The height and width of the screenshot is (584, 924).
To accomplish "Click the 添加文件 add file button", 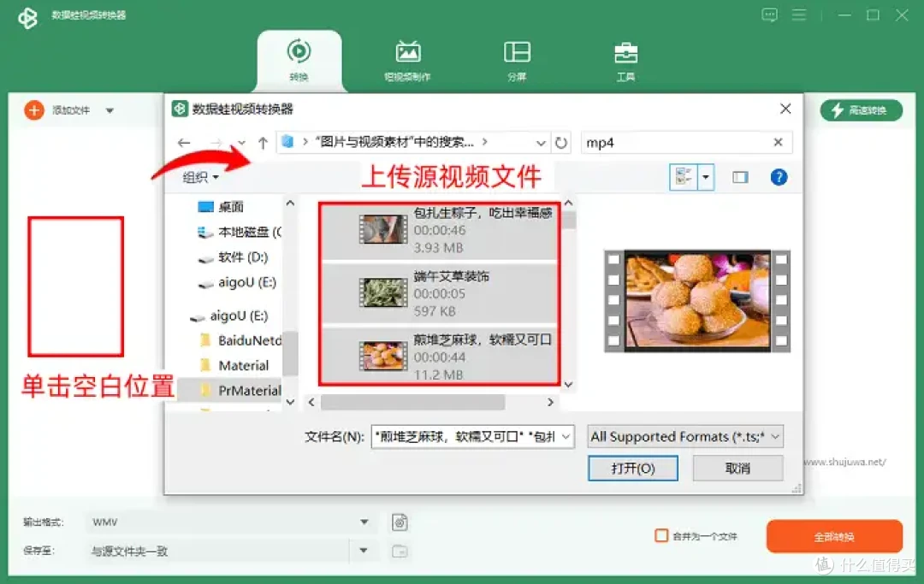I will pyautogui.click(x=58, y=110).
